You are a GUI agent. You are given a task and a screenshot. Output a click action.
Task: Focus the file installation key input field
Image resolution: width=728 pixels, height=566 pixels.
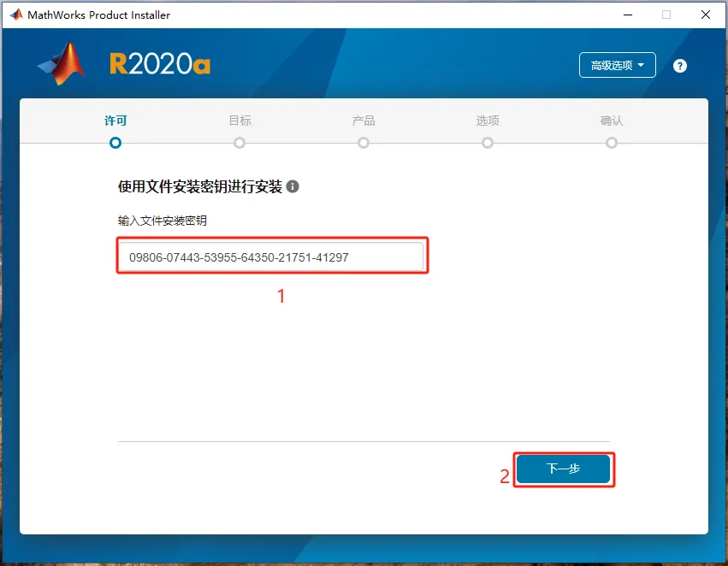(271, 256)
